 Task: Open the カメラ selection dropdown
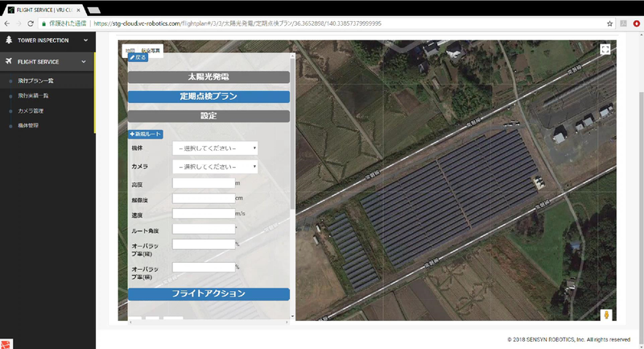(214, 167)
